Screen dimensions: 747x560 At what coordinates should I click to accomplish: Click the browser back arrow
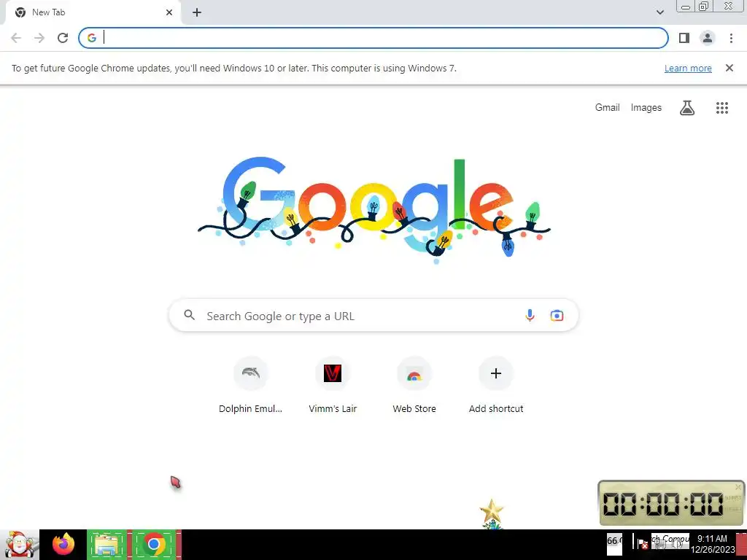click(16, 38)
